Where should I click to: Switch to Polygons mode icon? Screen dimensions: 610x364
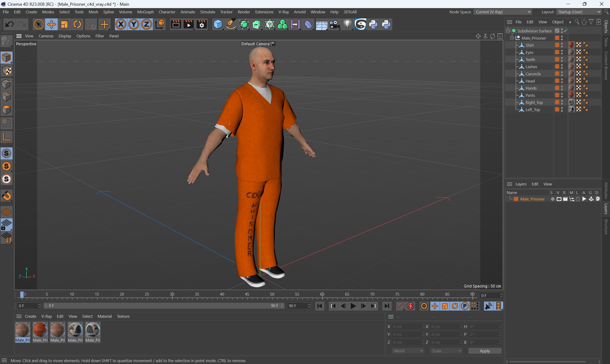pyautogui.click(x=6, y=110)
